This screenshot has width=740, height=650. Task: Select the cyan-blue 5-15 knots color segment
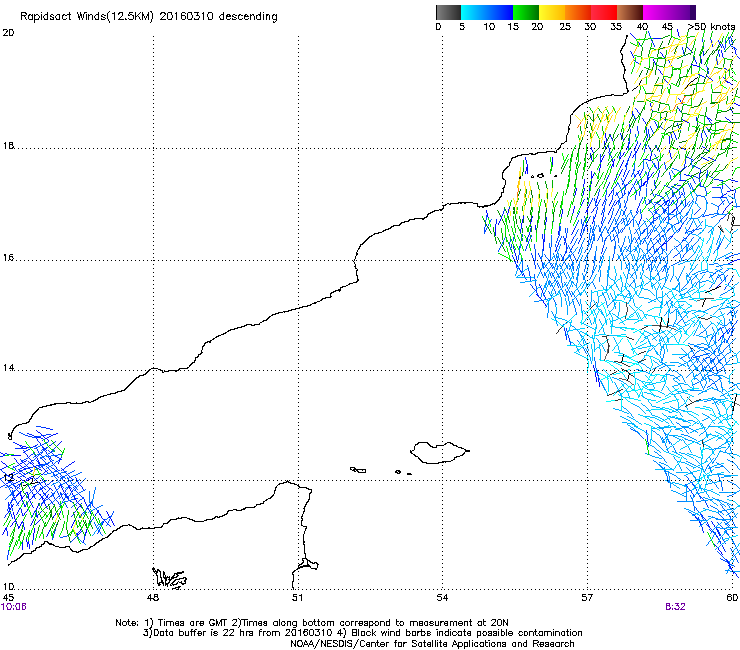pos(487,12)
